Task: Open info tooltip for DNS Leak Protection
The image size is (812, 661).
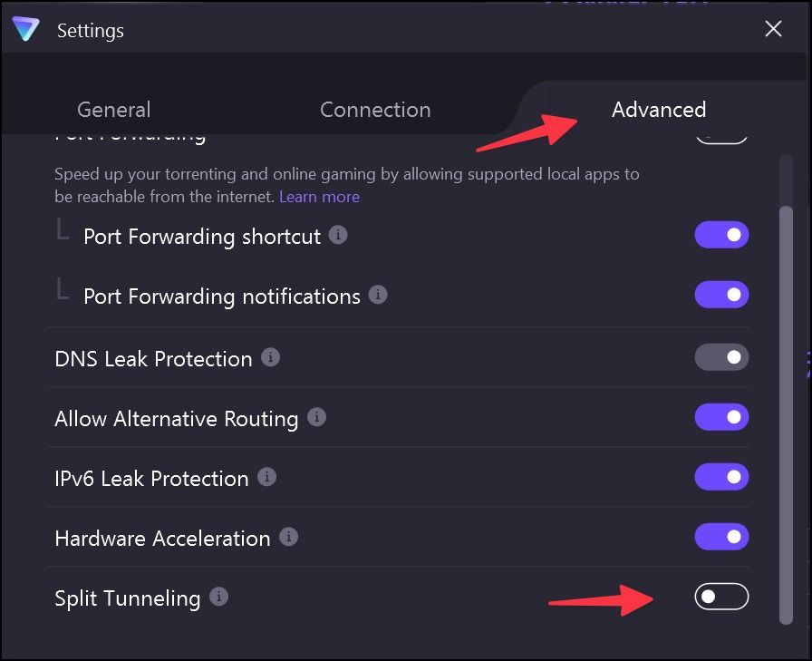Action: (269, 357)
